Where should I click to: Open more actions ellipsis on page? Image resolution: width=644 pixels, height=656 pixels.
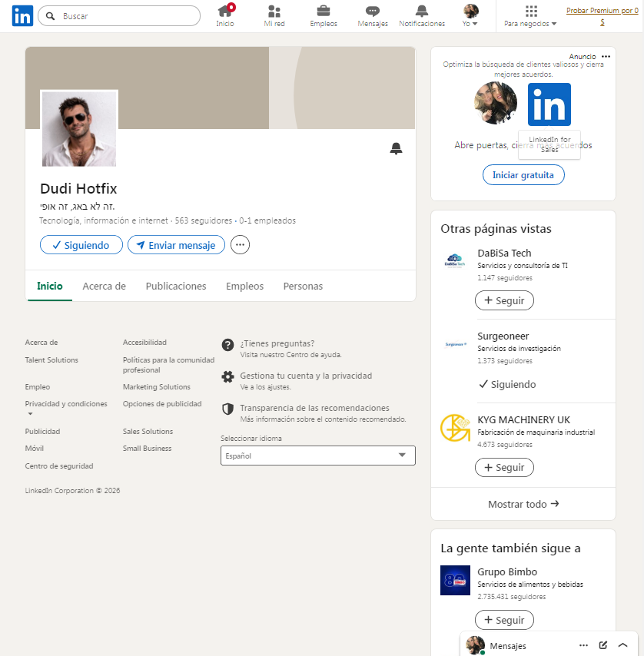(x=240, y=245)
